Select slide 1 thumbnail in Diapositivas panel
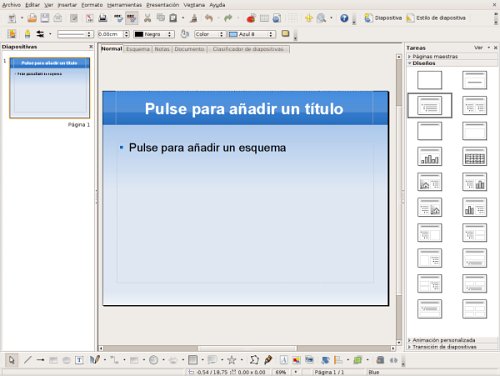Screen dimensions: 500x376 (50, 88)
